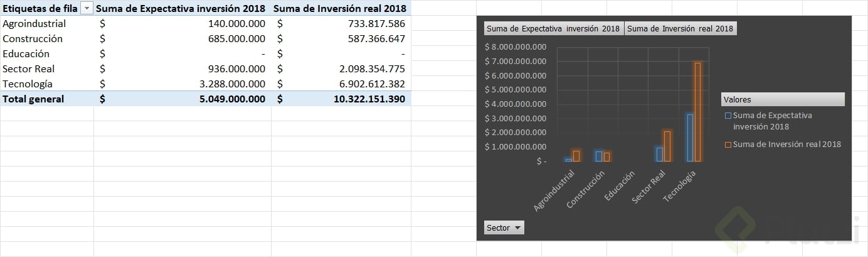
Task: Click the $ 8.000.000.000 axis label
Action: click(x=516, y=47)
